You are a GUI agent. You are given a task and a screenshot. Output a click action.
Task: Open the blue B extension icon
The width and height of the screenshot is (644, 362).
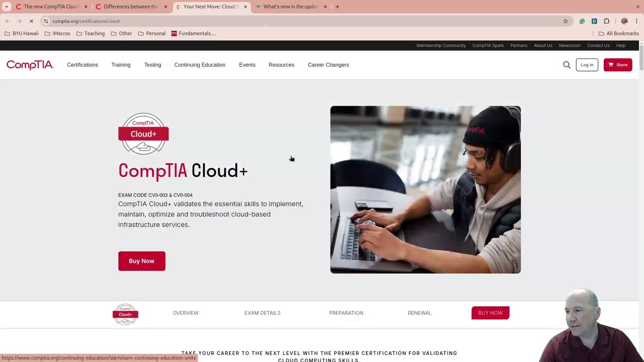click(x=594, y=21)
